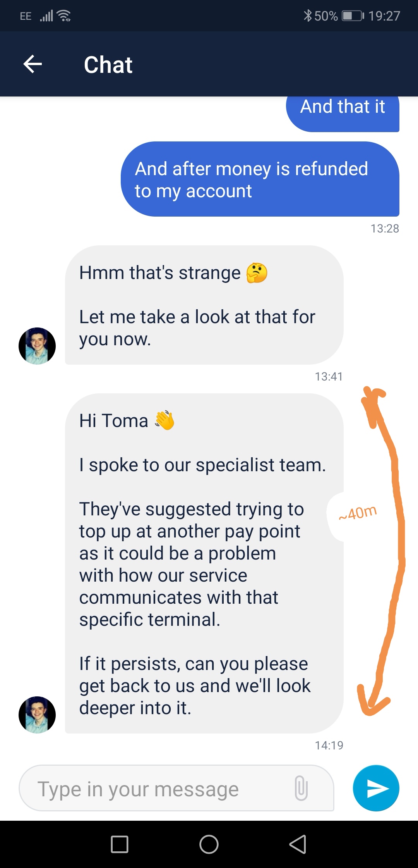The image size is (418, 868).
Task: Tap the 14:19 timestamp
Action: point(329,746)
